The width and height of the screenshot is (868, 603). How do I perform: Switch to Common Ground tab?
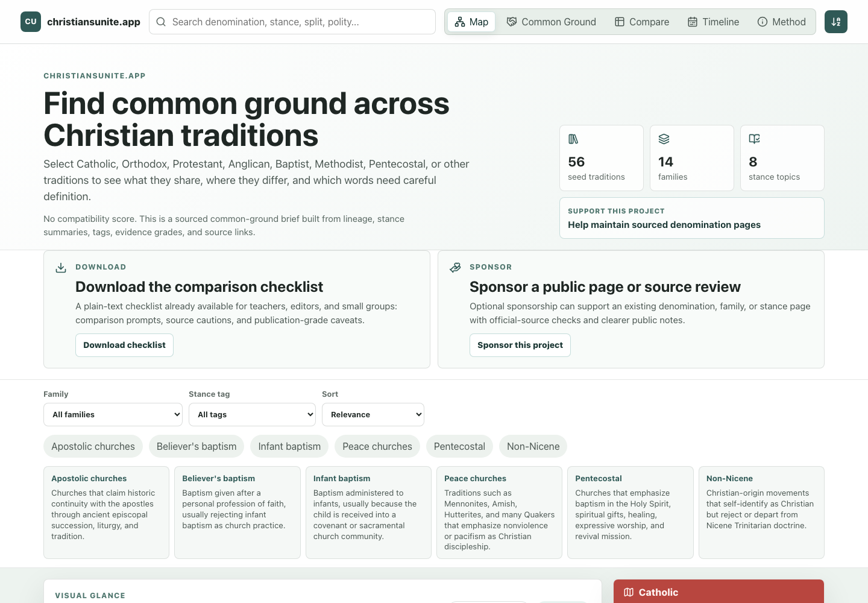(552, 22)
